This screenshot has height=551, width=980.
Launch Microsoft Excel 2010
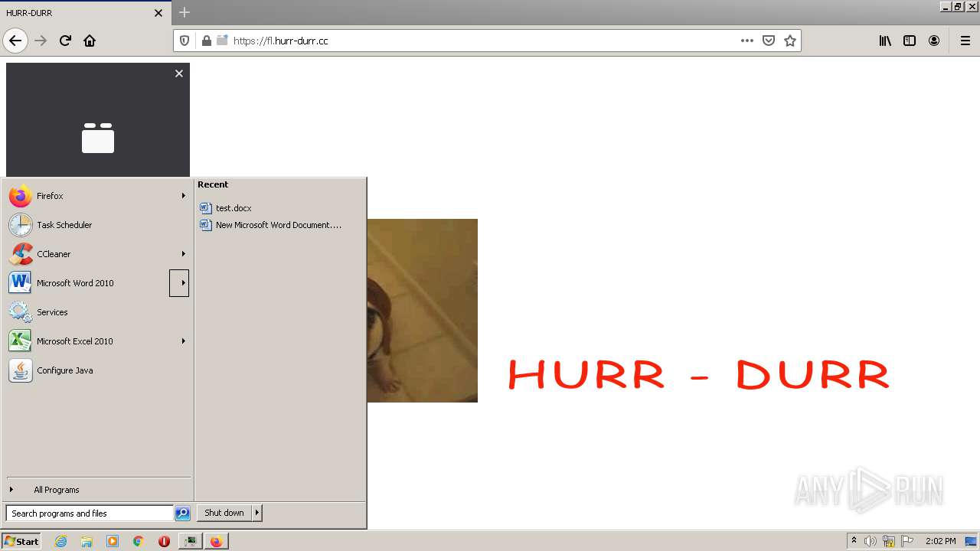[89, 341]
